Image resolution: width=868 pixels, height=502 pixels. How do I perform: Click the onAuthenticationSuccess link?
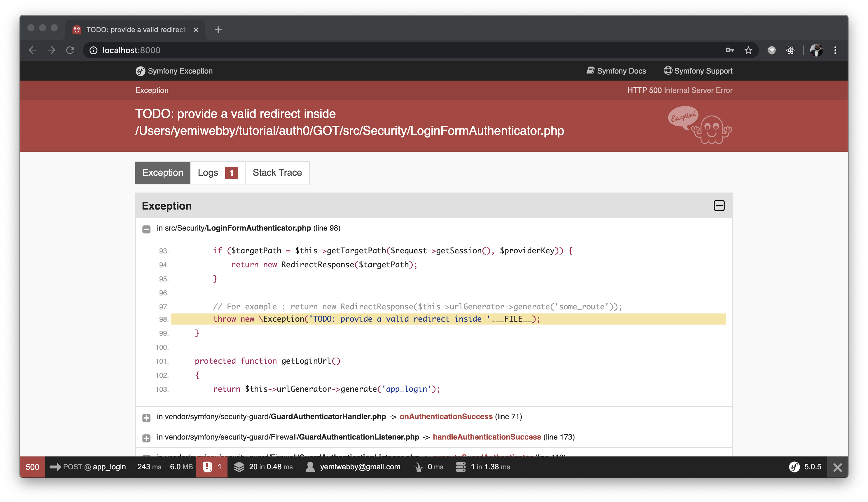[447, 416]
